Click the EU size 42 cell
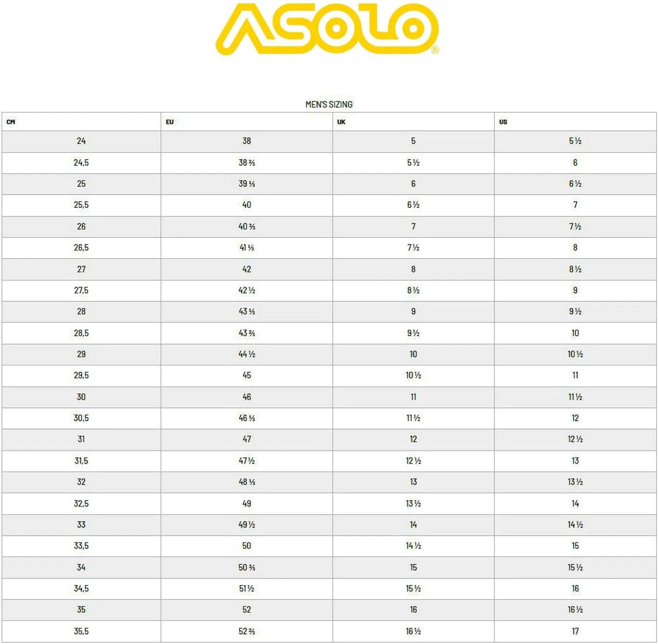Viewport: 658px width, 644px height. pos(247,269)
